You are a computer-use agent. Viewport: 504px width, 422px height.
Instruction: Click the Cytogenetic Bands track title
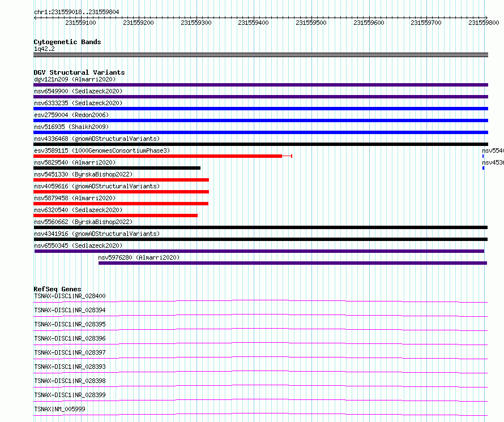click(x=67, y=42)
